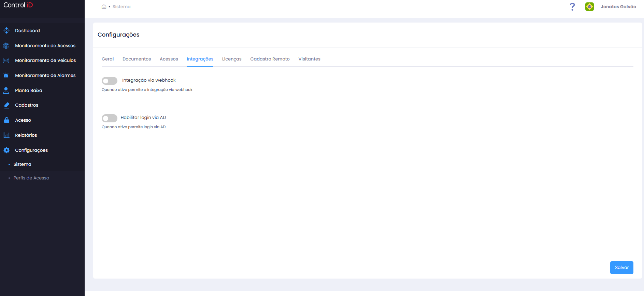
Task: Click the Salvar button
Action: point(622,268)
